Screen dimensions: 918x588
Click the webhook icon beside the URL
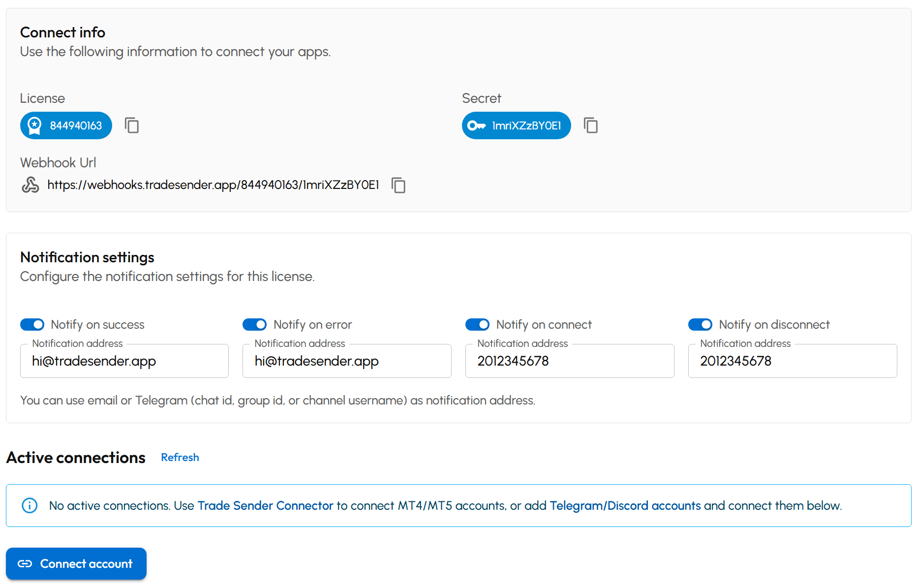point(31,185)
